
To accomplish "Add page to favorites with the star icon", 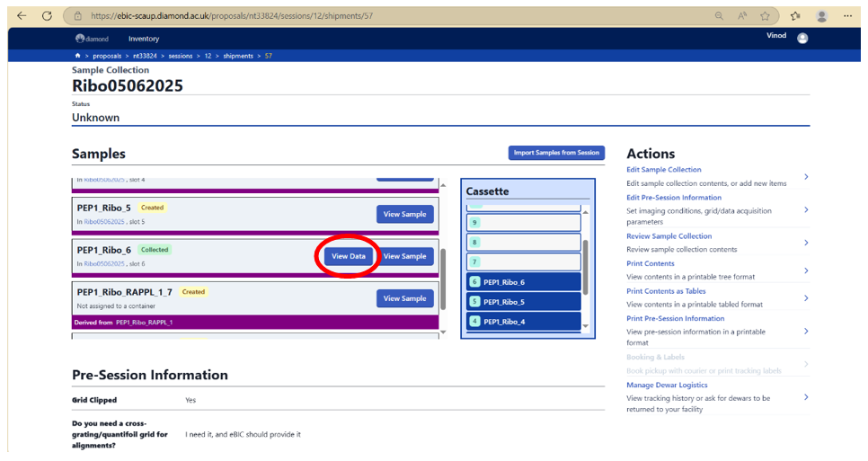I will [765, 16].
